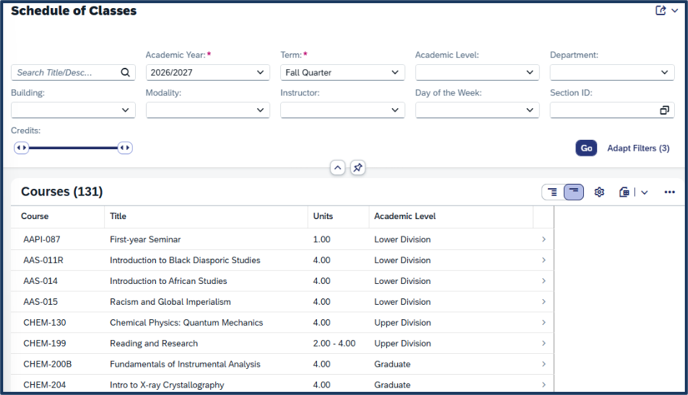The image size is (688, 395).
Task: Open table settings gear
Action: pyautogui.click(x=599, y=192)
